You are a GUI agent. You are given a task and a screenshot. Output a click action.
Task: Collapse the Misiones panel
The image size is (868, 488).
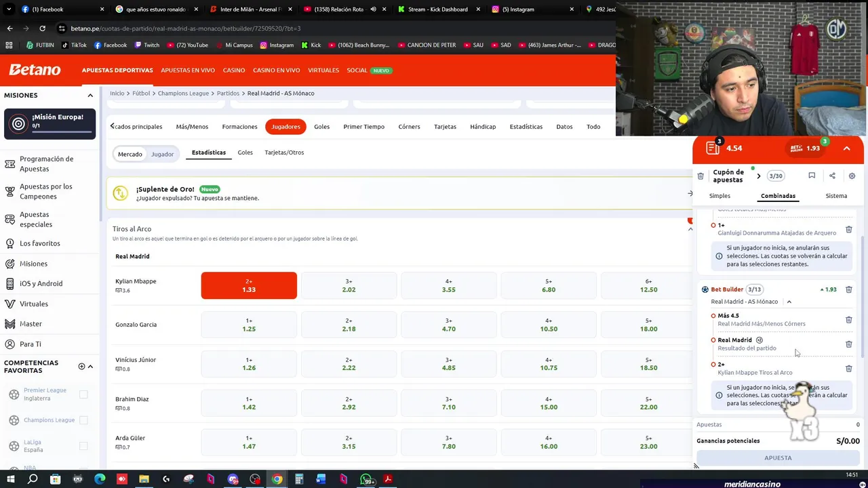point(90,96)
